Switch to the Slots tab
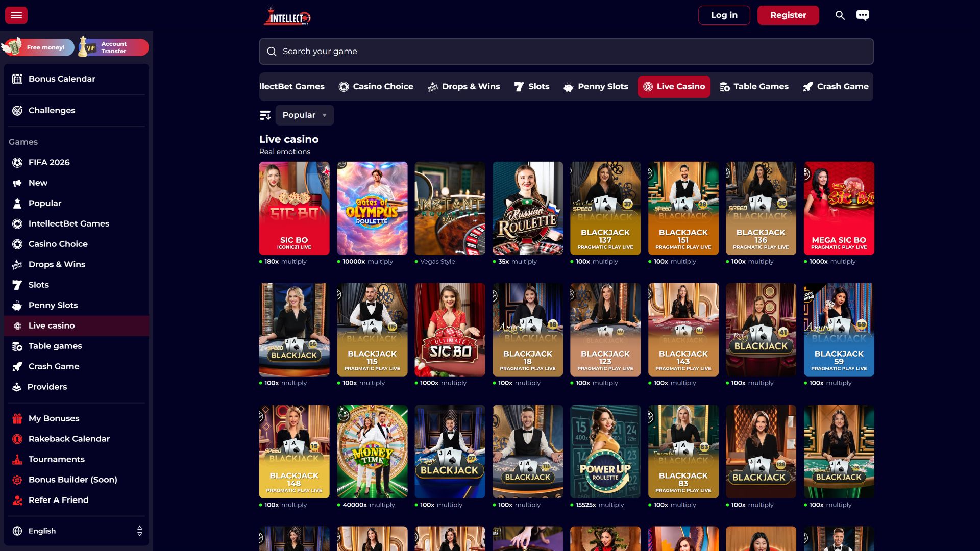980x551 pixels. click(532, 87)
